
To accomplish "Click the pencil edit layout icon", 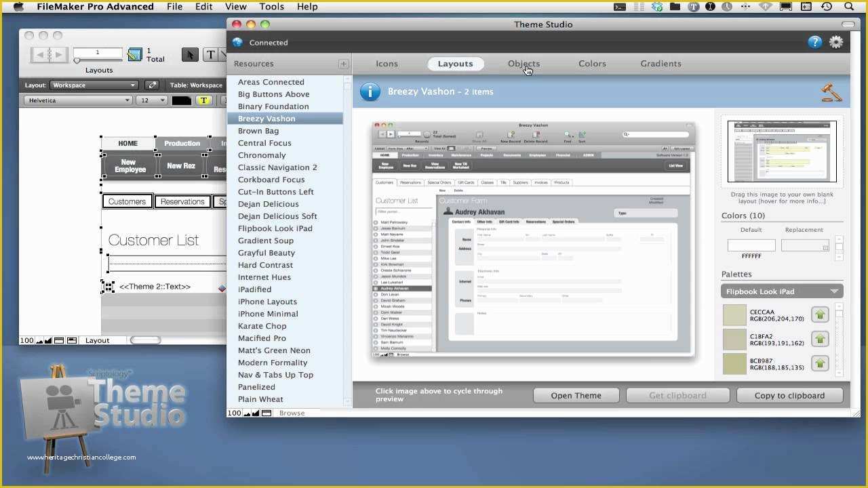I will (x=152, y=85).
